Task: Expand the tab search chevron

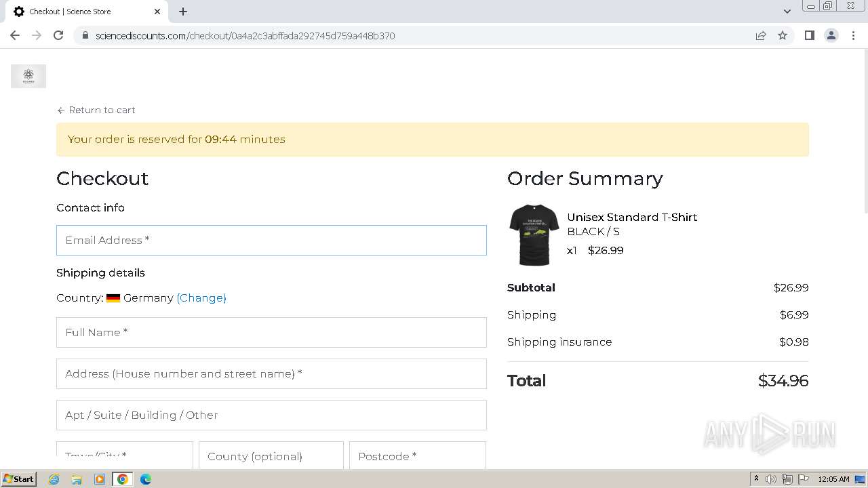Action: [x=787, y=12]
